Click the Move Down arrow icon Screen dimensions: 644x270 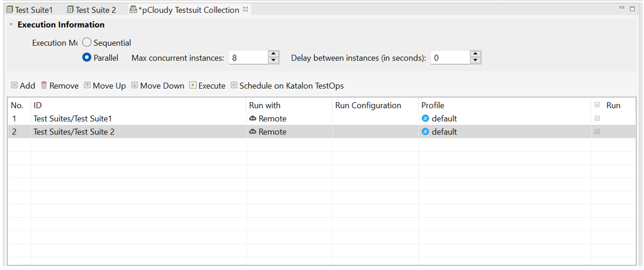[135, 86]
